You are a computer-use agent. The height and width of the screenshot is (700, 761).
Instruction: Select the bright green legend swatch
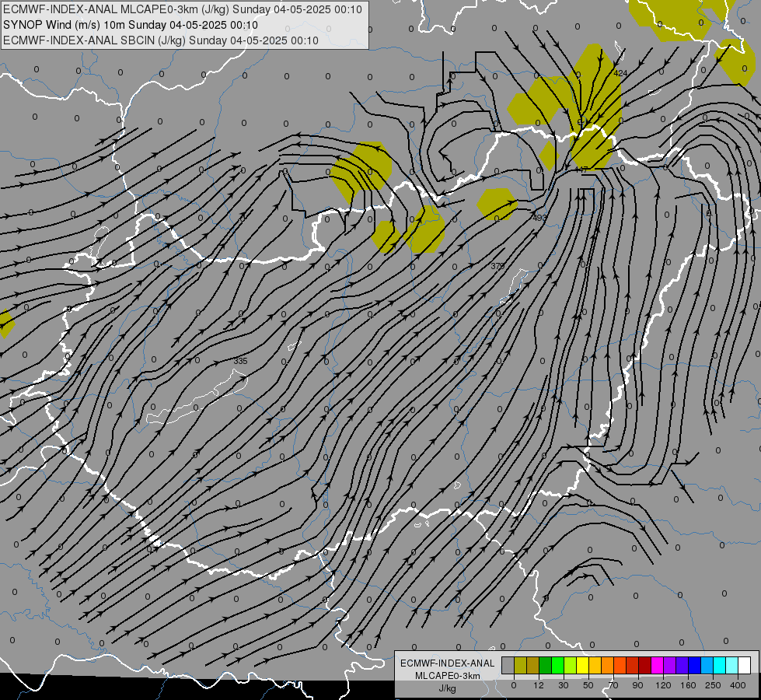pyautogui.click(x=557, y=665)
